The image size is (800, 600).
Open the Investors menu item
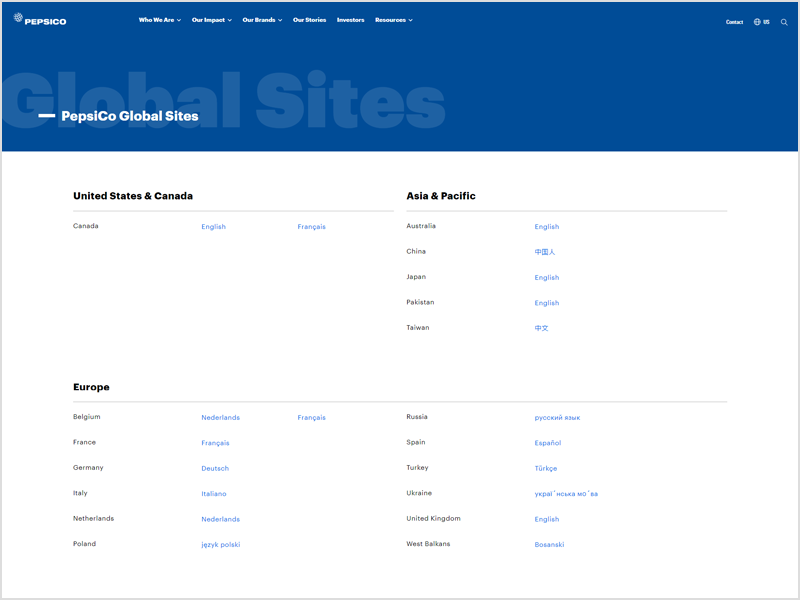tap(351, 20)
